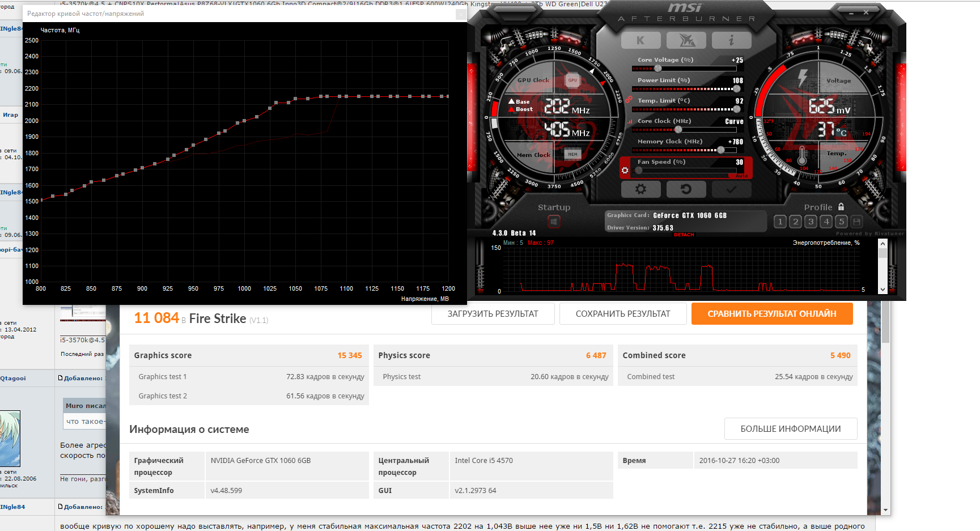The image size is (980, 531).
Task: Reset settings with the circular arrow button
Action: coord(686,189)
